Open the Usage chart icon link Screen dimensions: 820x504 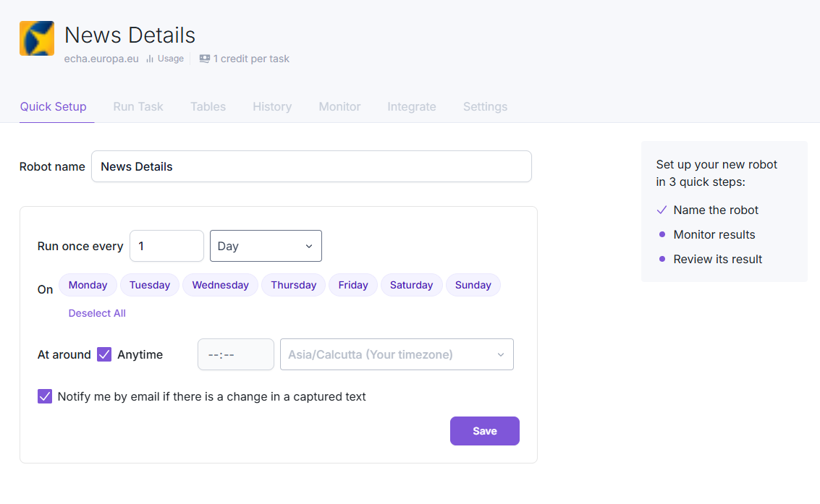point(150,59)
